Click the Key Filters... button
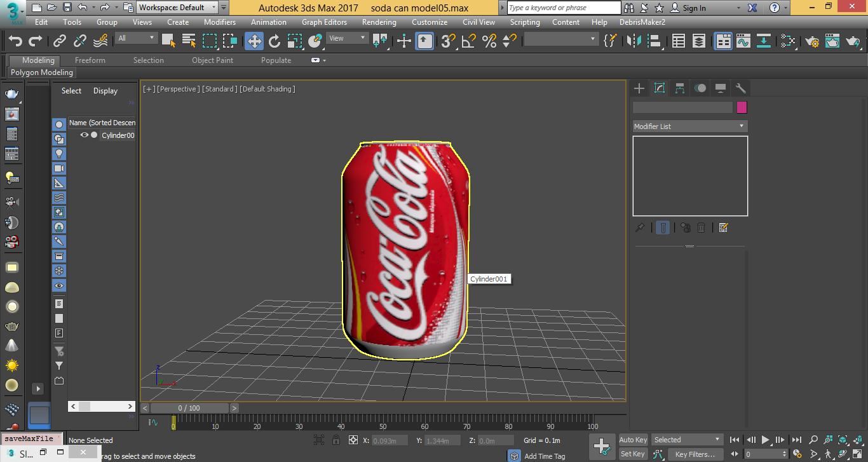 click(x=695, y=454)
